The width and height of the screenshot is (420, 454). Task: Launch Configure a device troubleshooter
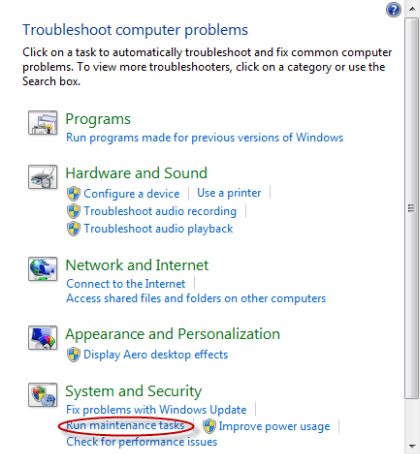(x=131, y=194)
